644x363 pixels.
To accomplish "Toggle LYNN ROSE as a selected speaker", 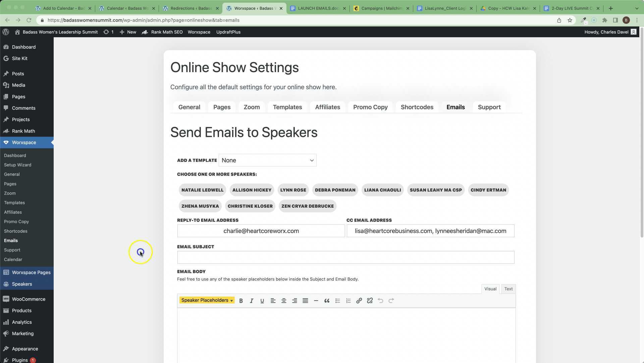I will pyautogui.click(x=293, y=190).
